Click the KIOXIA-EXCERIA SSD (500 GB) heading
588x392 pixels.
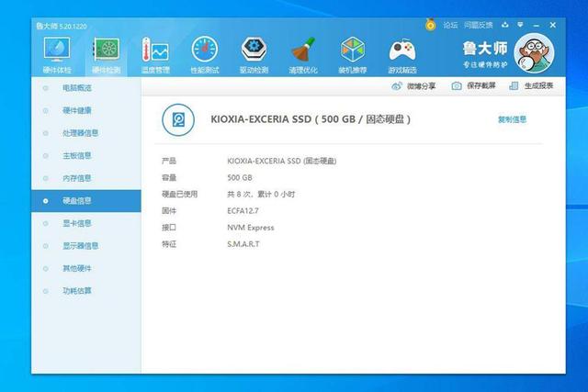(x=311, y=119)
